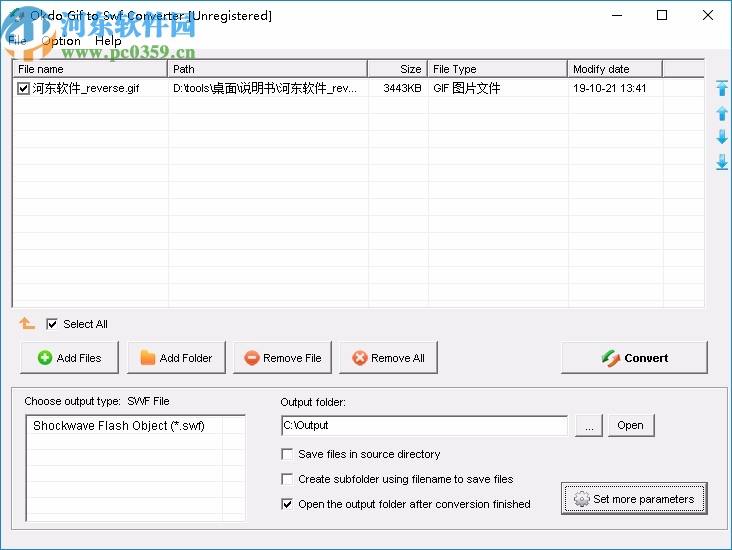Viewport: 732px width, 550px height.
Task: Move selected file down one position
Action: pos(722,137)
